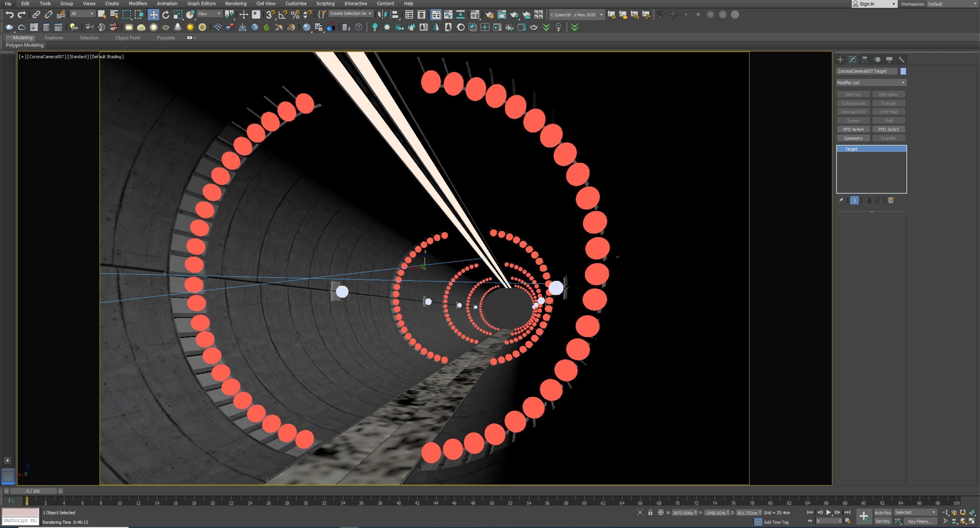This screenshot has height=528, width=980.
Task: Open the Motion command panel tab
Action: click(877, 59)
